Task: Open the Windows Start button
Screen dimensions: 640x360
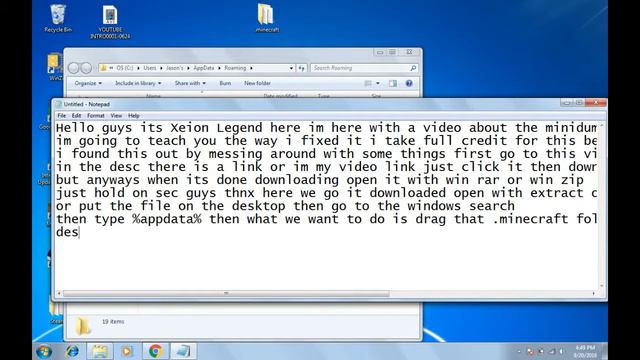Action: (44, 351)
